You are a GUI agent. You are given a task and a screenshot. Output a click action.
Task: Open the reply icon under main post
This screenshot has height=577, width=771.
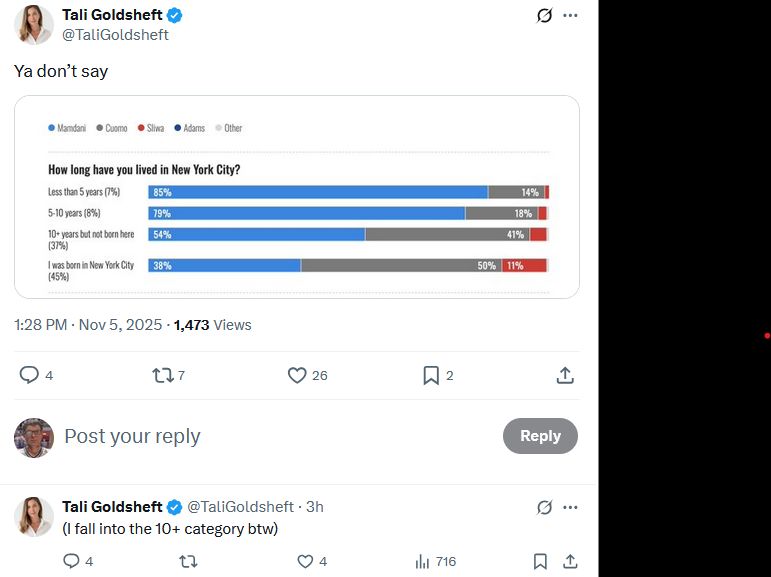(30, 375)
